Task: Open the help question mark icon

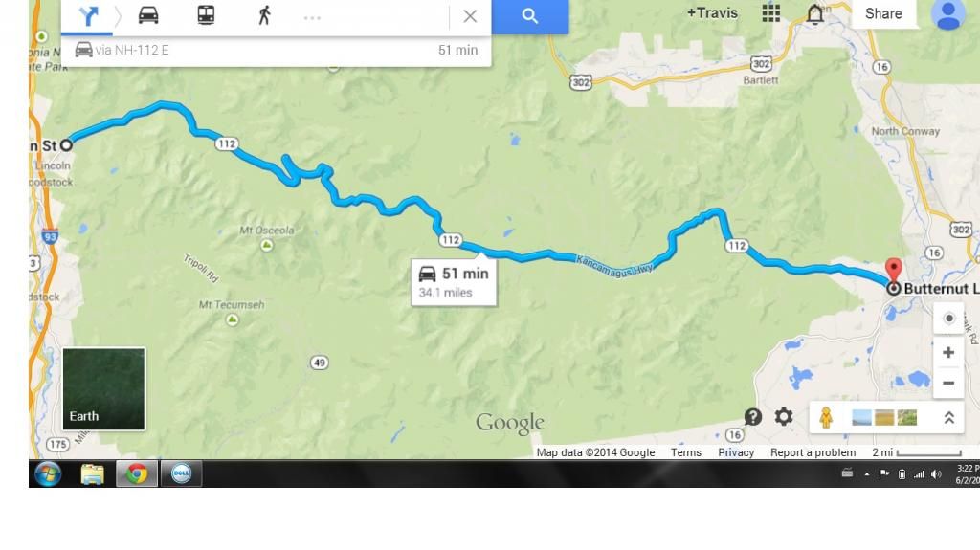Action: click(753, 417)
